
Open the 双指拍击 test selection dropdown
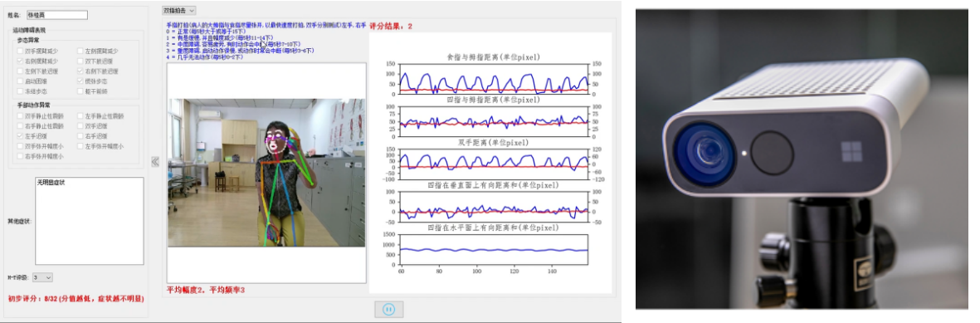pos(178,11)
